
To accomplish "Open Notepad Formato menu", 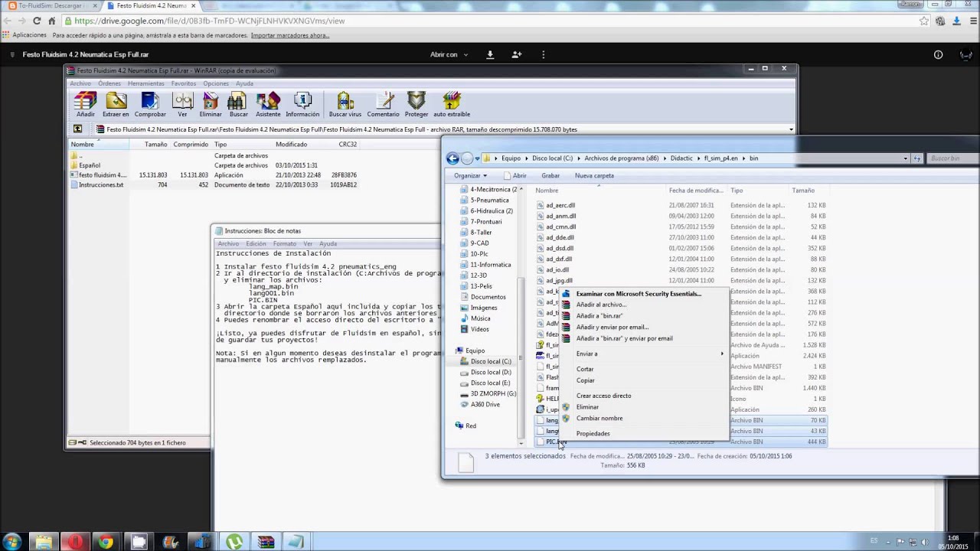I will pyautogui.click(x=285, y=243).
